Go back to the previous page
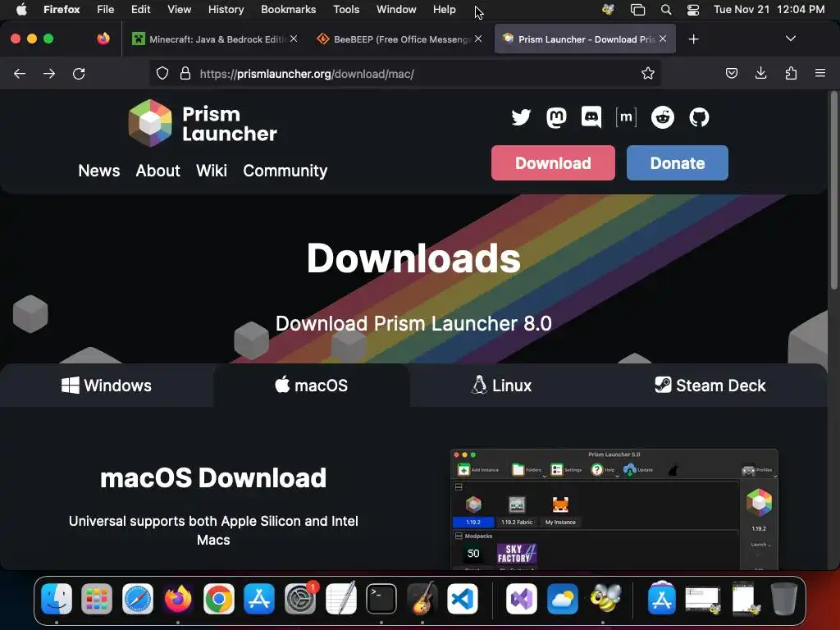The width and height of the screenshot is (840, 630). pos(20,73)
